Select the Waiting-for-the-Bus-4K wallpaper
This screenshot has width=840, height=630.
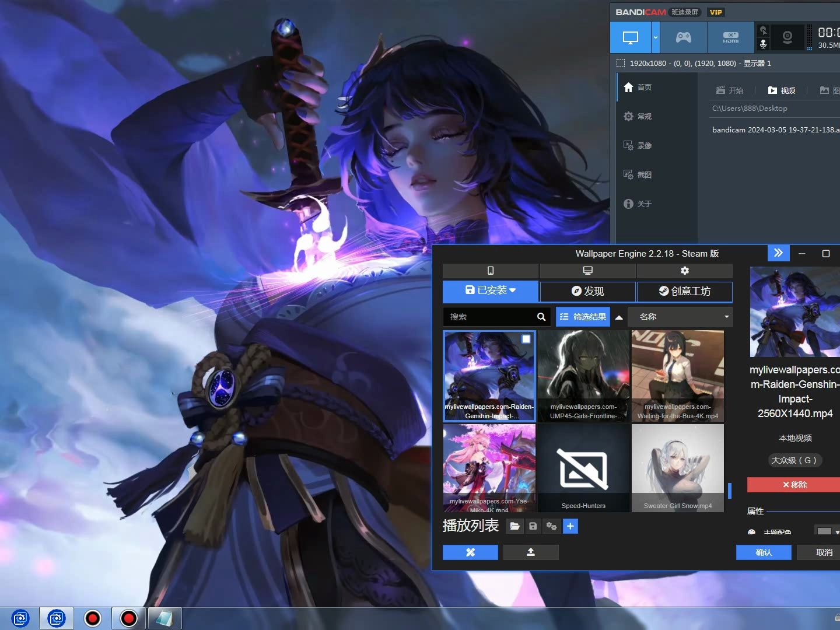coord(678,376)
